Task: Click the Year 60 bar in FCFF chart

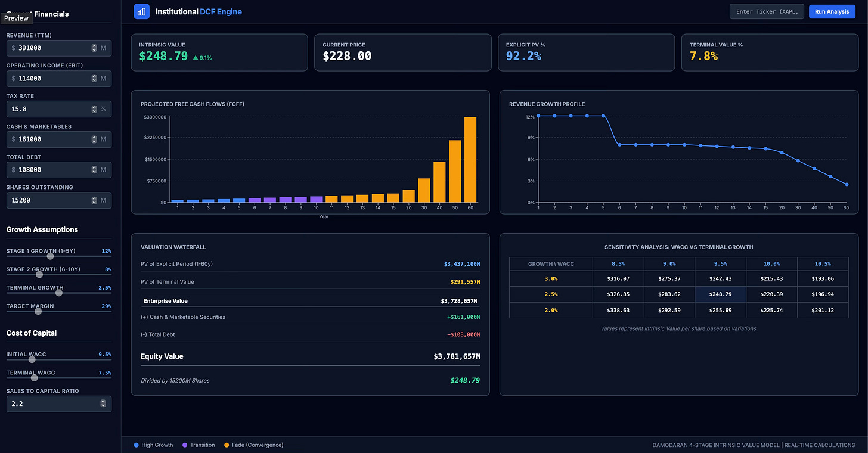Action: [x=470, y=160]
